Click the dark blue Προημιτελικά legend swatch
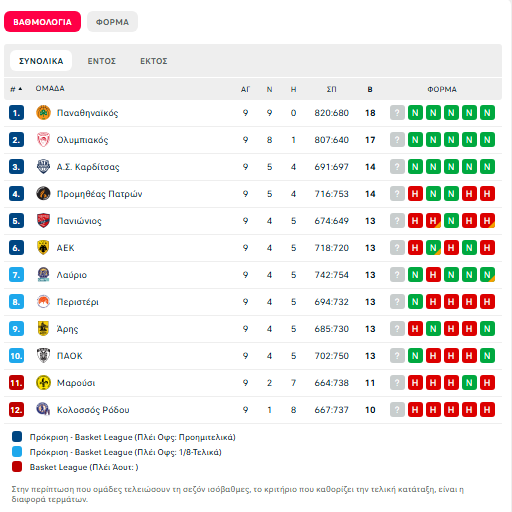 coord(17,437)
